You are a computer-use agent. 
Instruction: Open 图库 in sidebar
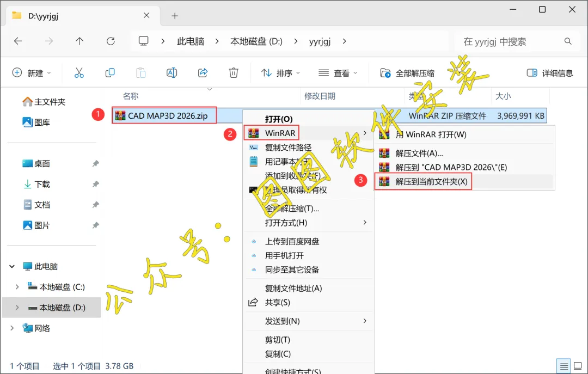[36, 122]
